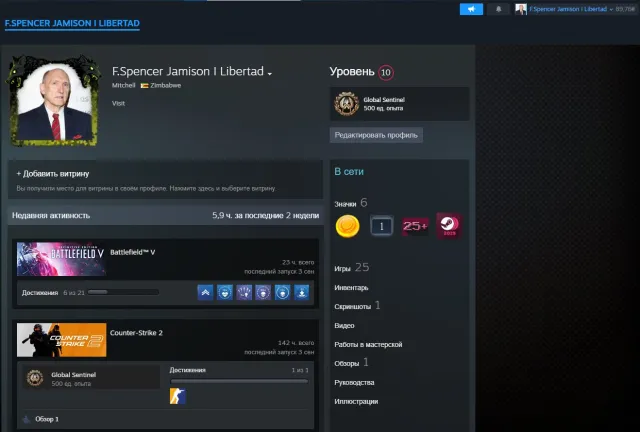
Task: Expand the account name dropdown in header
Action: point(571,9)
